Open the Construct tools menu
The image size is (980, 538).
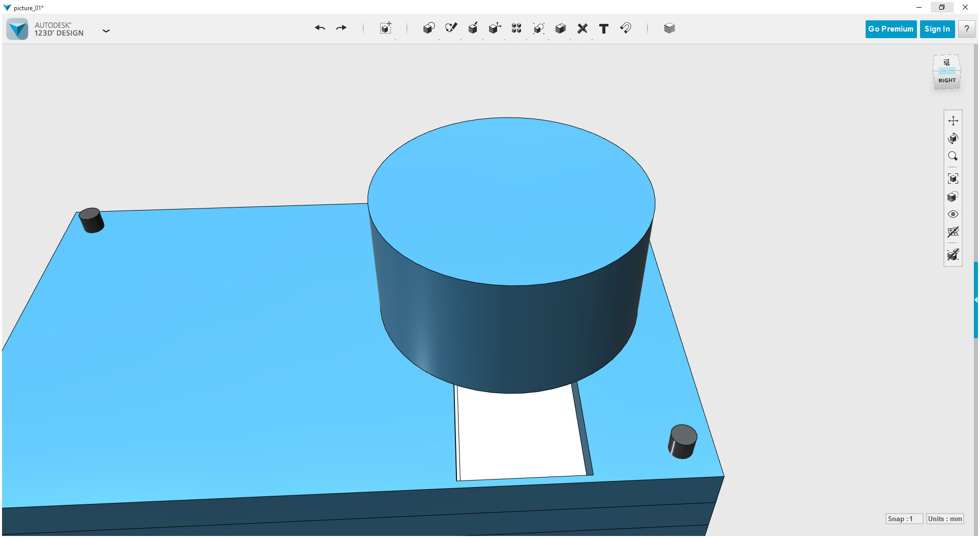(473, 28)
